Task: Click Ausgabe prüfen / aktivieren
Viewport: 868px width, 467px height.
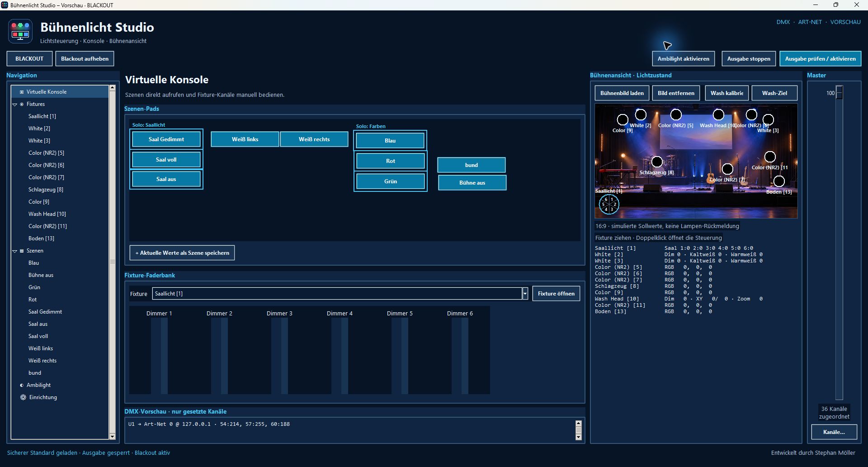Action: tap(820, 59)
